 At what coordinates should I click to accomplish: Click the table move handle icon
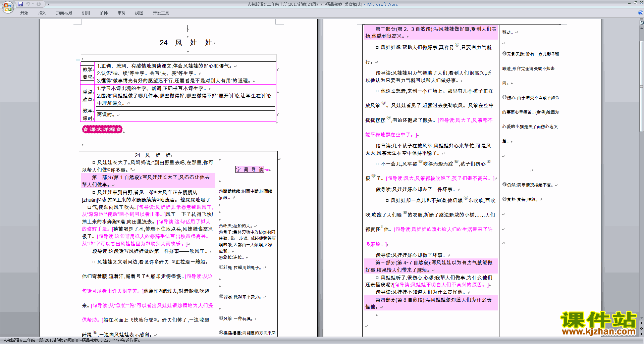pyautogui.click(x=78, y=60)
